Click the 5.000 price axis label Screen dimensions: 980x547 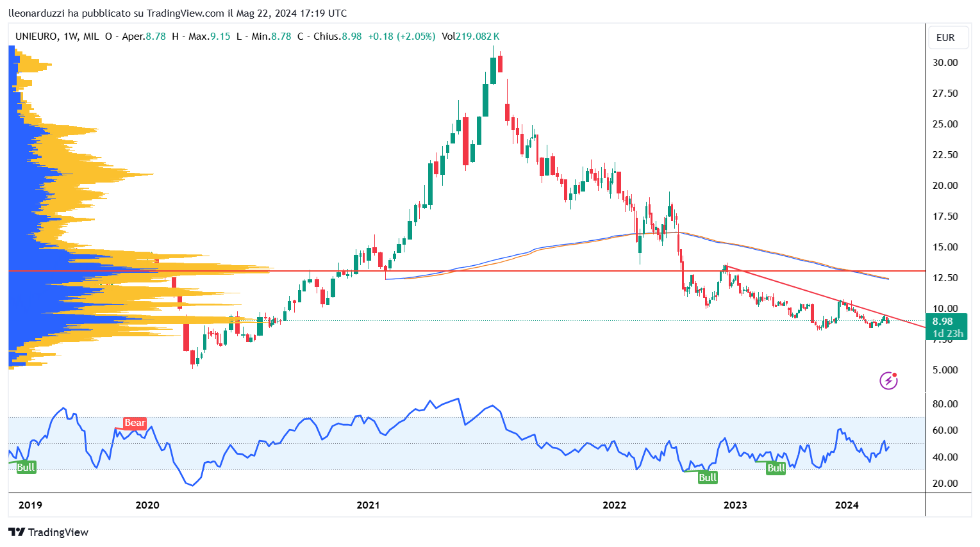coord(945,370)
